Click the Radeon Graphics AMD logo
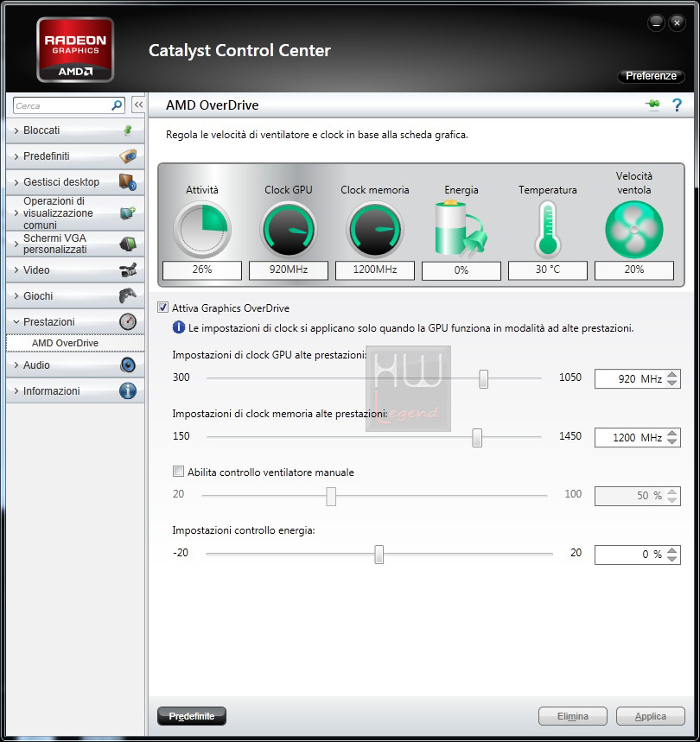Viewport: 700px width, 742px height. [x=75, y=50]
